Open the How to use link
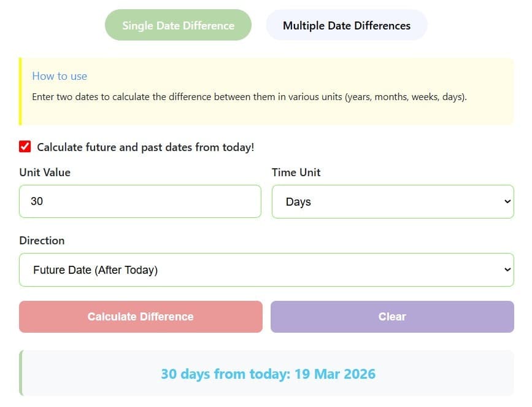This screenshot has height=407, width=532. point(60,76)
